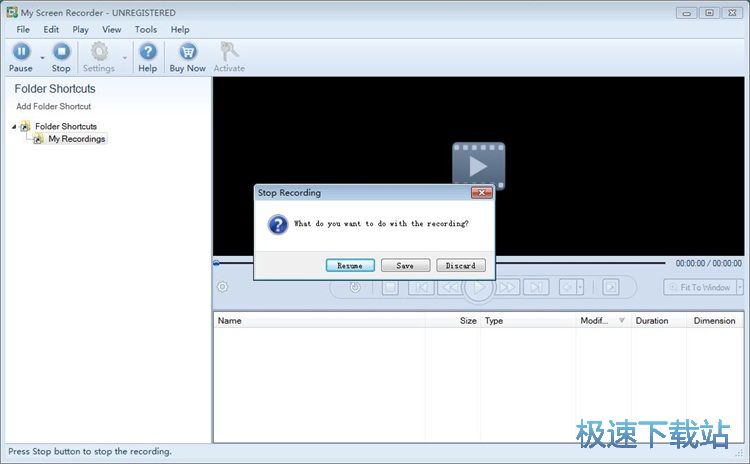Image resolution: width=750 pixels, height=464 pixels.
Task: Skip to the previous clip
Action: (x=421, y=287)
